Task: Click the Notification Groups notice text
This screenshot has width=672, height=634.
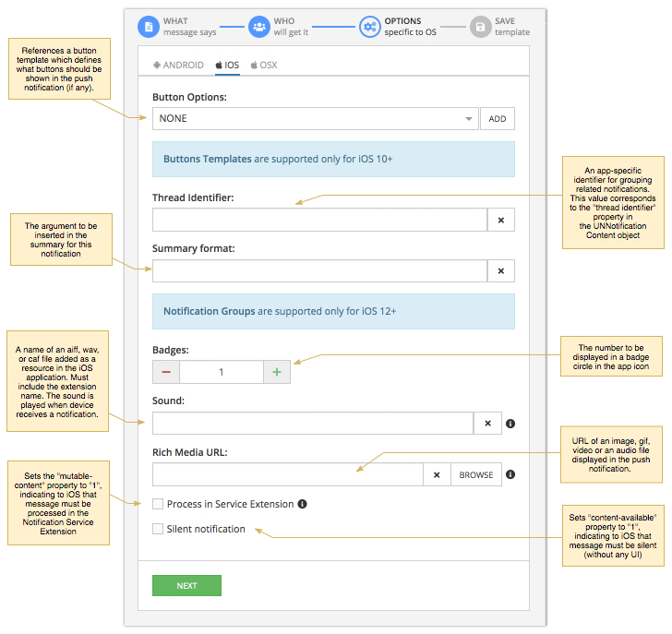Action: [x=280, y=311]
